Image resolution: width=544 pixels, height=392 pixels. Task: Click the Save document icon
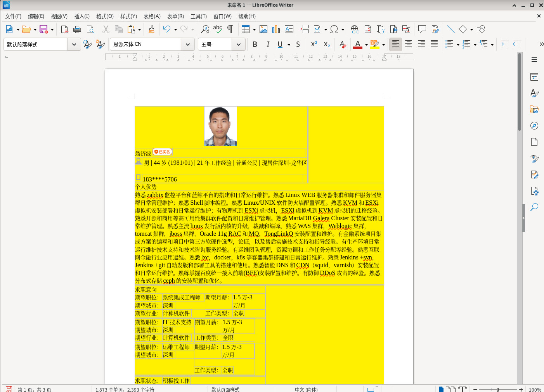[43, 29]
